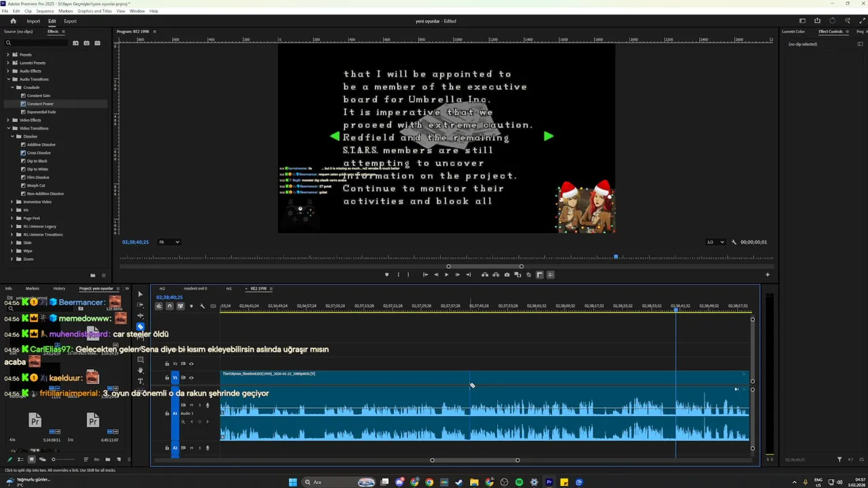Export frame with the camera icon
Image resolution: width=868 pixels, height=488 pixels.
507,274
